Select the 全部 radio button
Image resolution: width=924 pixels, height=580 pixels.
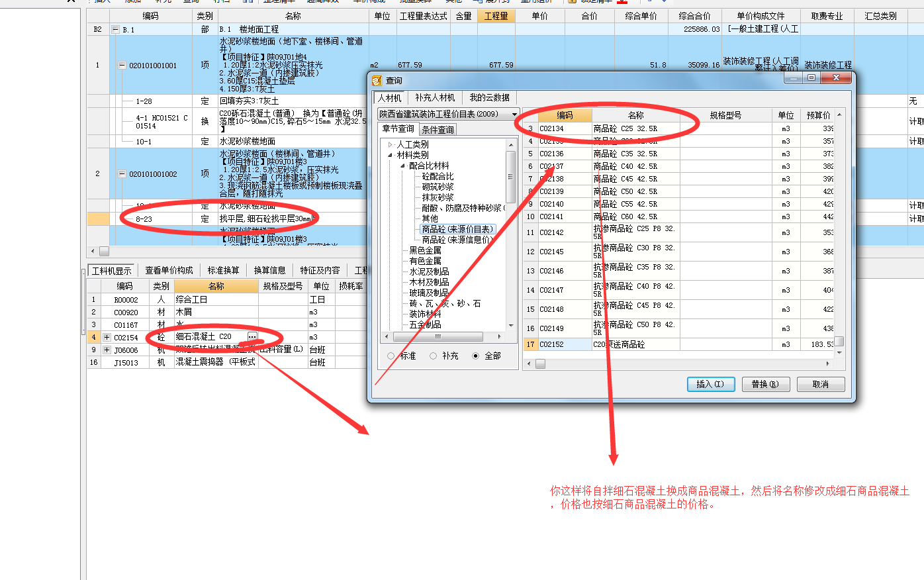coord(475,356)
